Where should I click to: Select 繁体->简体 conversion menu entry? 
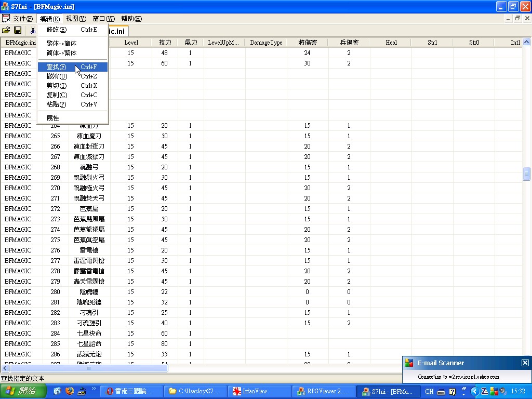(x=61, y=44)
